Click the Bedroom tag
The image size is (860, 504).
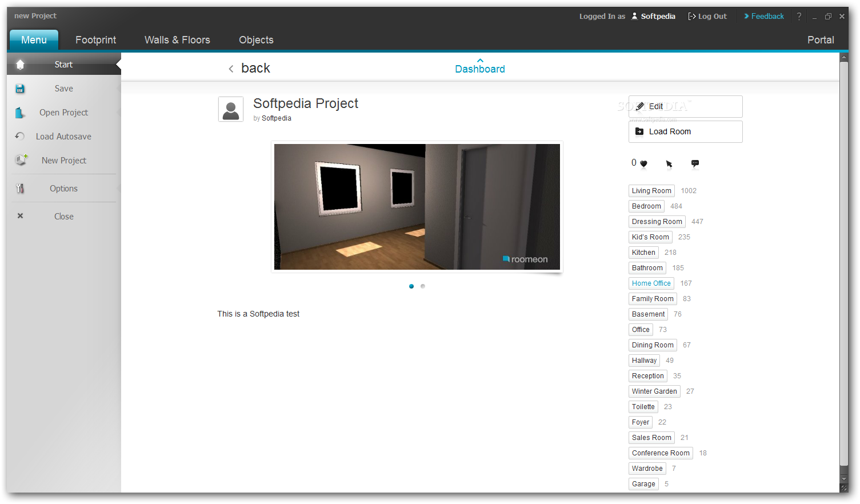(646, 206)
